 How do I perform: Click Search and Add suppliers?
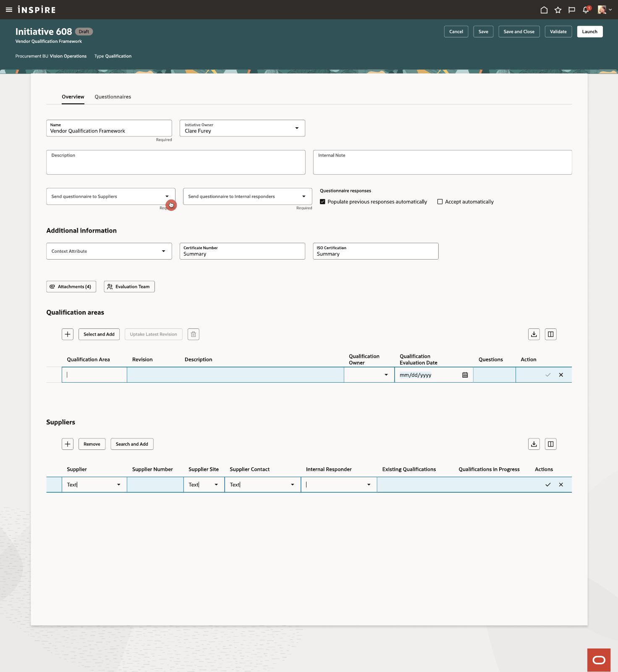(x=132, y=444)
